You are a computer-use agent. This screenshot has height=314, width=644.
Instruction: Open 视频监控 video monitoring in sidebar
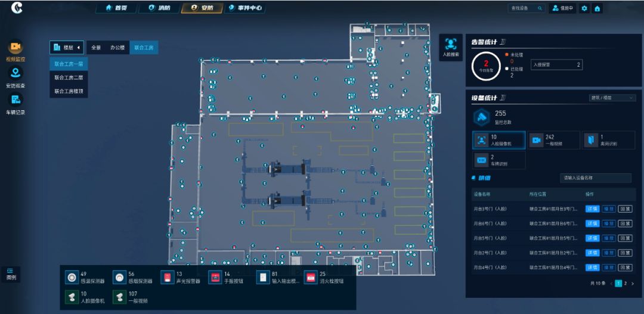pyautogui.click(x=16, y=48)
